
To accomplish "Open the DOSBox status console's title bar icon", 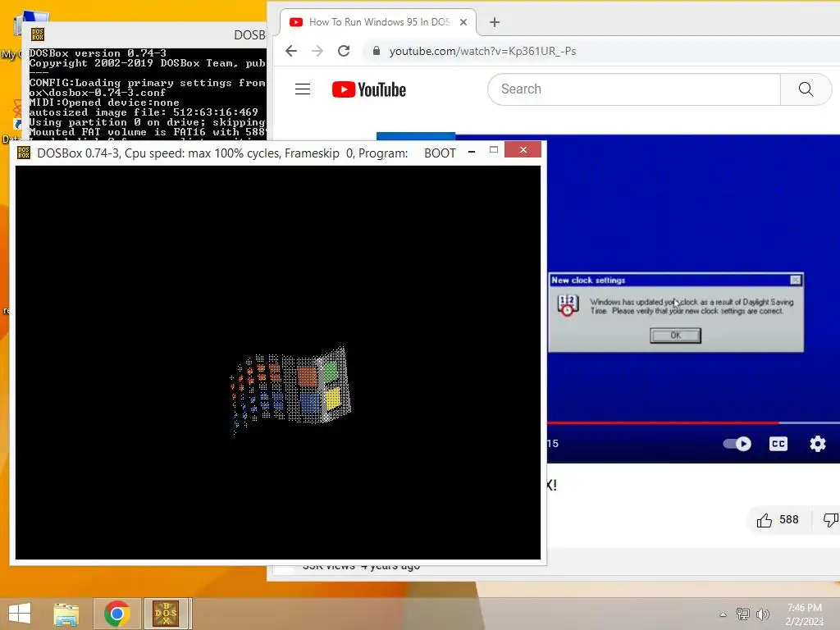I will click(x=38, y=34).
